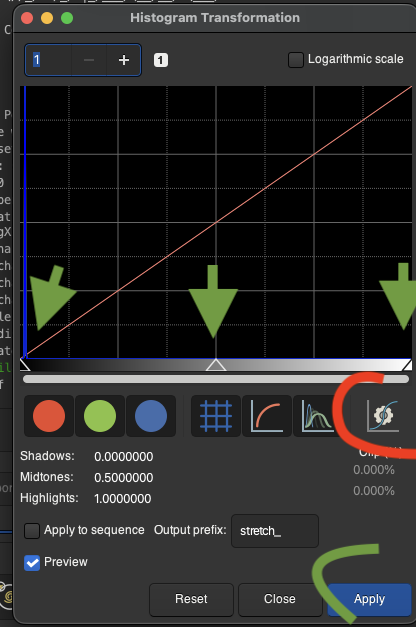Click the Apply button
Image resolution: width=416 pixels, height=627 pixels.
[370, 599]
